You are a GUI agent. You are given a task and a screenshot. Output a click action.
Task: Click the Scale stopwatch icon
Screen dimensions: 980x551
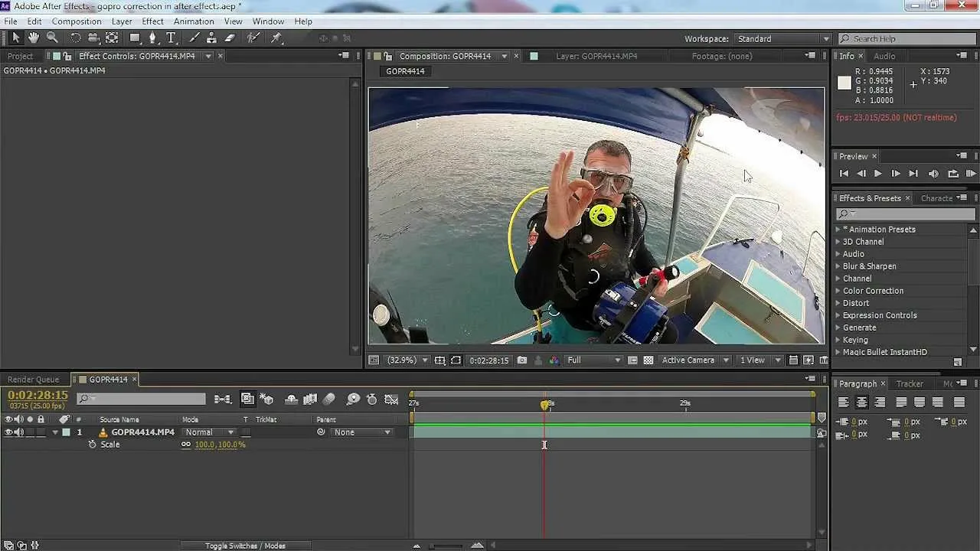[93, 445]
